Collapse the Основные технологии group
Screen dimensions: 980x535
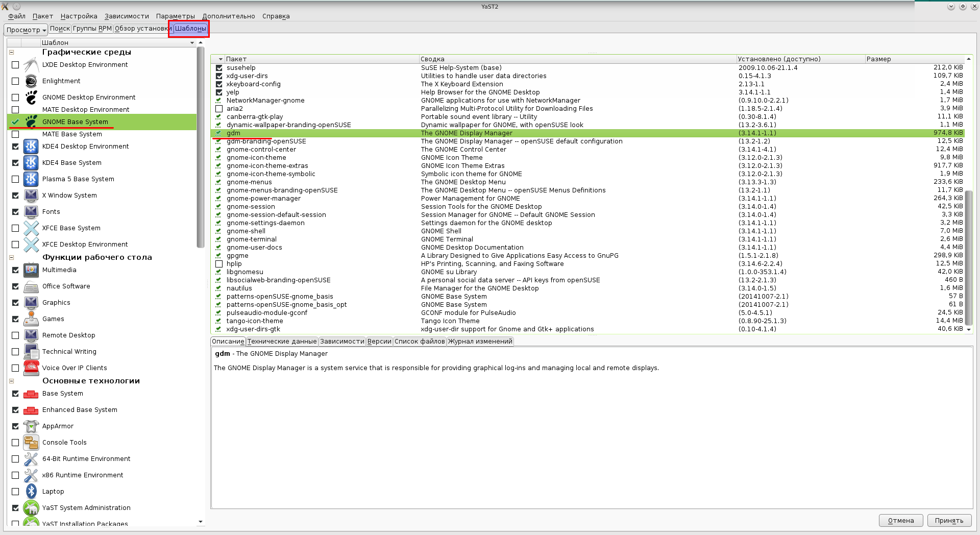tap(11, 381)
